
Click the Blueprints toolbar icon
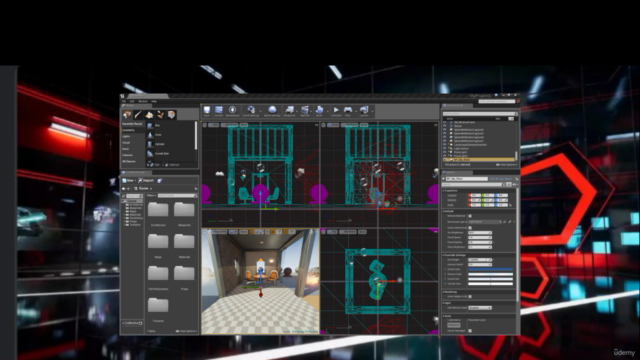tap(289, 111)
